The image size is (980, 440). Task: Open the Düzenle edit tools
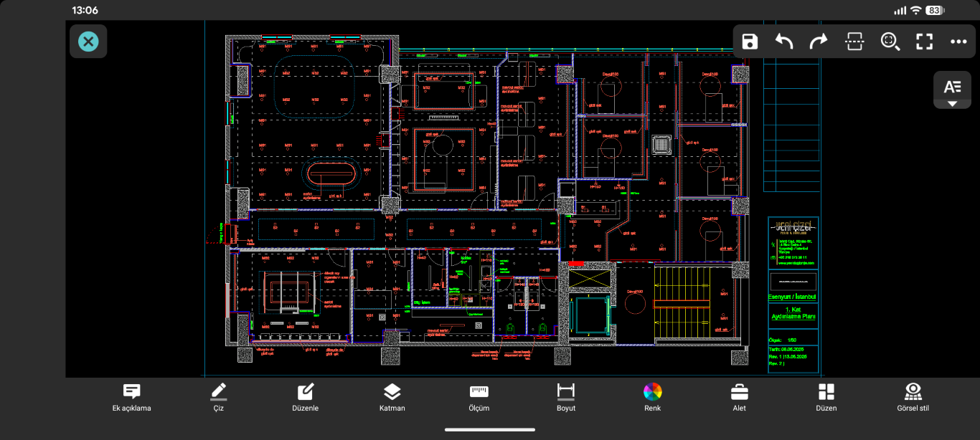[x=306, y=398]
